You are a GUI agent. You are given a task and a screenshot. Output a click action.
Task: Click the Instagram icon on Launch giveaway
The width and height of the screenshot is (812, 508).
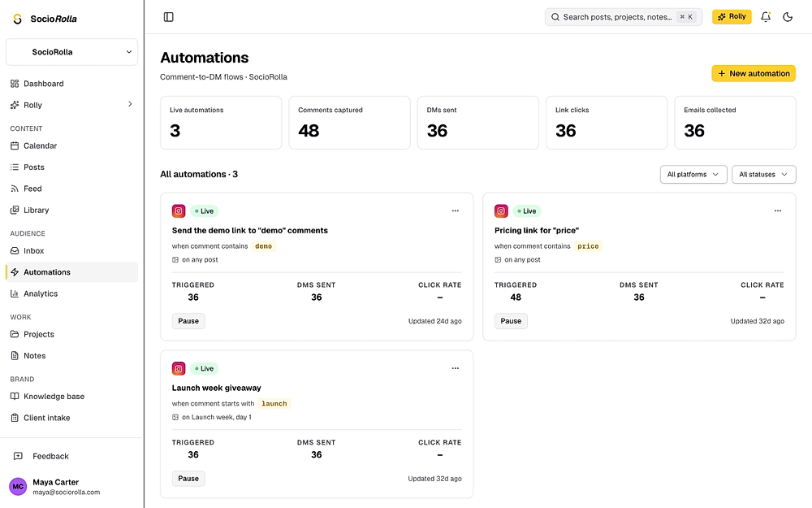coord(179,368)
